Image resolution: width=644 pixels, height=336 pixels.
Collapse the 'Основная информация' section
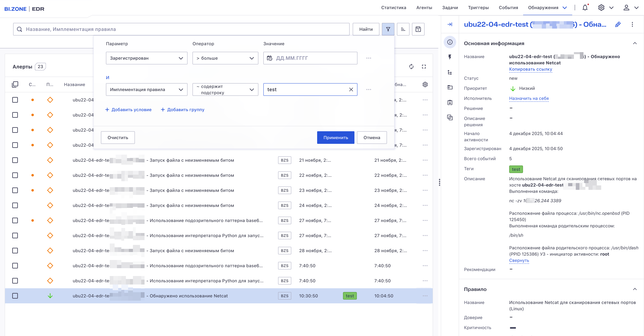click(634, 43)
